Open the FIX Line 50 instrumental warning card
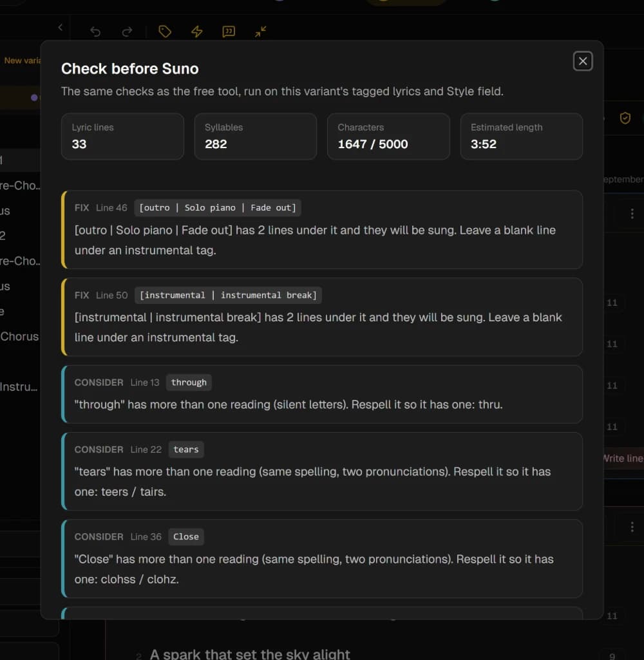This screenshot has height=660, width=644. click(x=322, y=317)
